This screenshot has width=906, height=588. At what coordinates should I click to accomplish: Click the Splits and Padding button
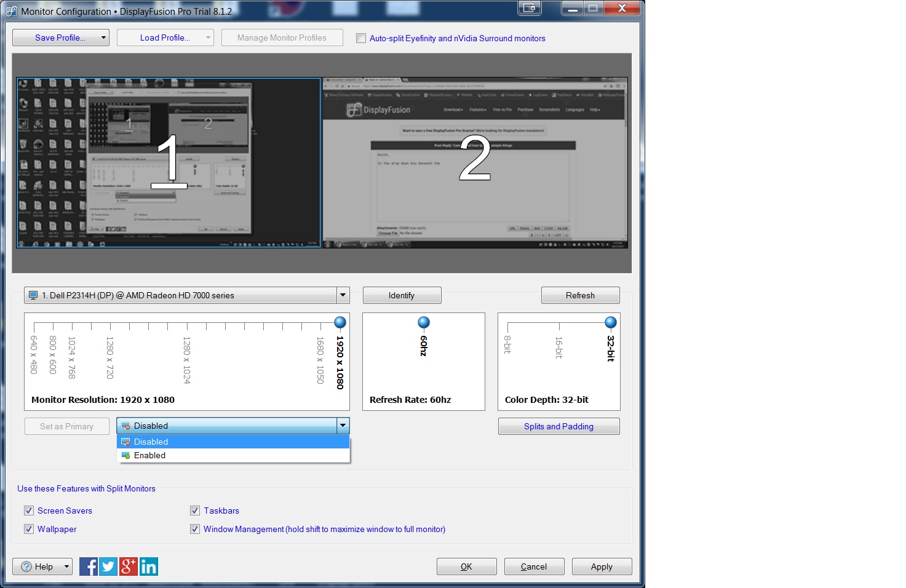pyautogui.click(x=558, y=426)
